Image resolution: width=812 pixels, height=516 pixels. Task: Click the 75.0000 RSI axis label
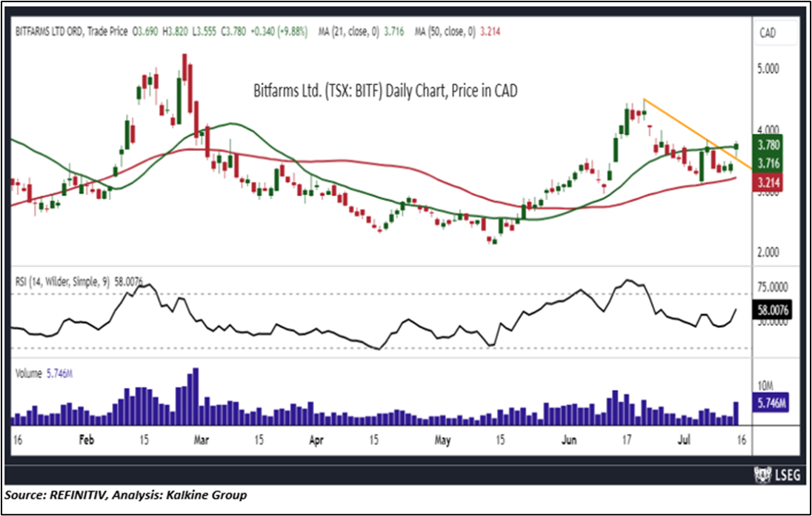[x=772, y=287]
